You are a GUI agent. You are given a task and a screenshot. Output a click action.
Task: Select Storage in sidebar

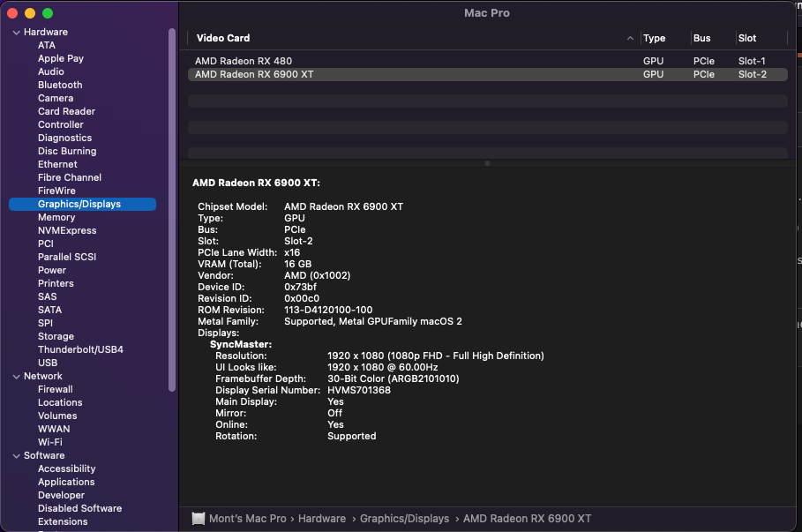coord(56,337)
